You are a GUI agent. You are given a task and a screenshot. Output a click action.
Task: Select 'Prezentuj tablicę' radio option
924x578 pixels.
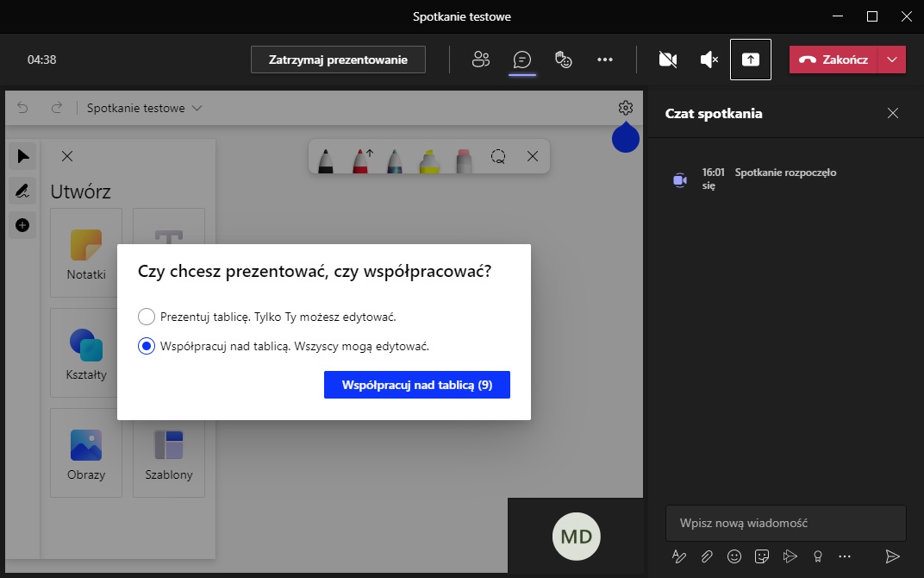click(147, 317)
